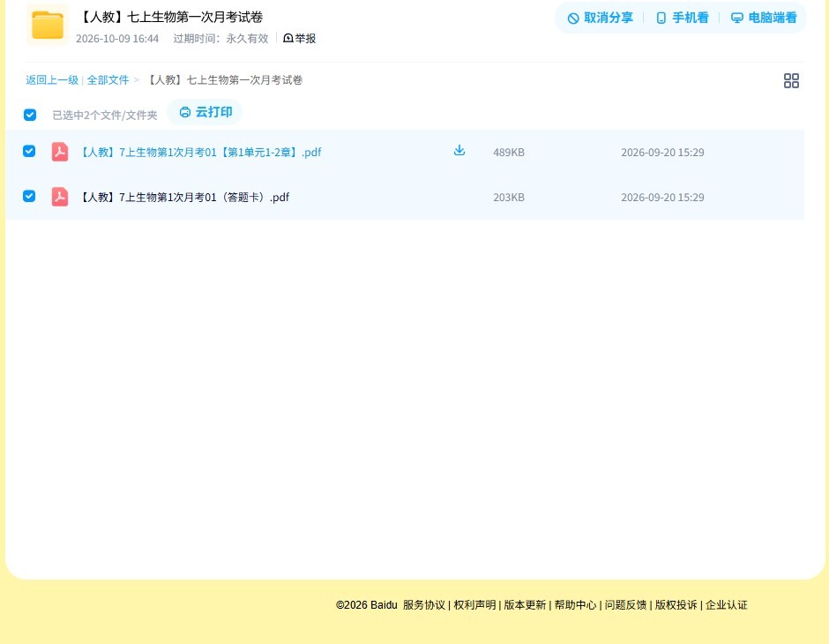Open the 帮助中心 footer link
Screen dimensions: 829x644
(575, 605)
